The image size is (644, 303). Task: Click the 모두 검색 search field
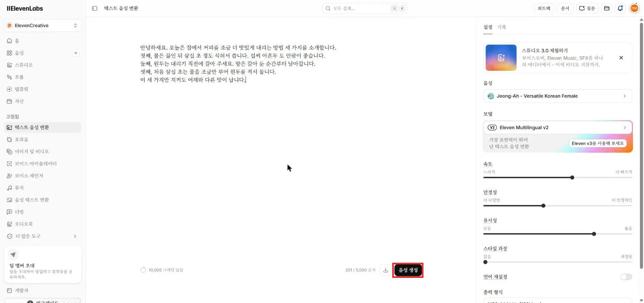coord(365,8)
